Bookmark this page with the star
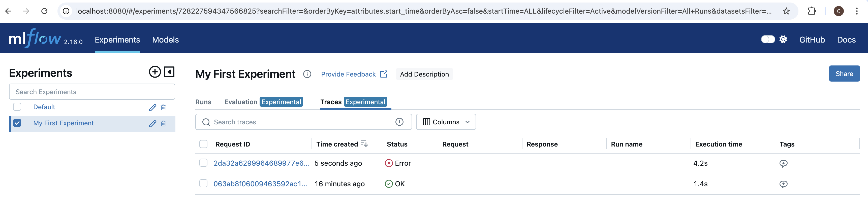The height and width of the screenshot is (215, 868). click(786, 11)
